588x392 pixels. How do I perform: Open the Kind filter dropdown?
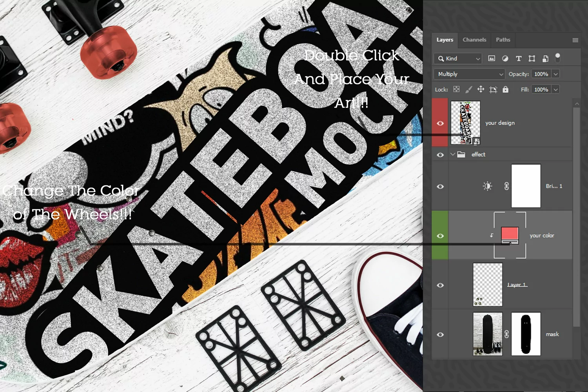pyautogui.click(x=458, y=58)
